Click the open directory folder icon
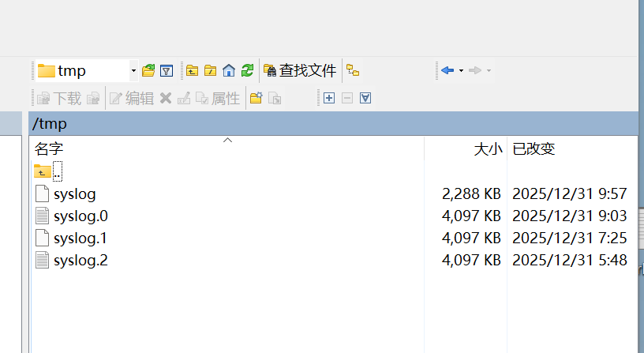The width and height of the screenshot is (644, 353). [148, 71]
